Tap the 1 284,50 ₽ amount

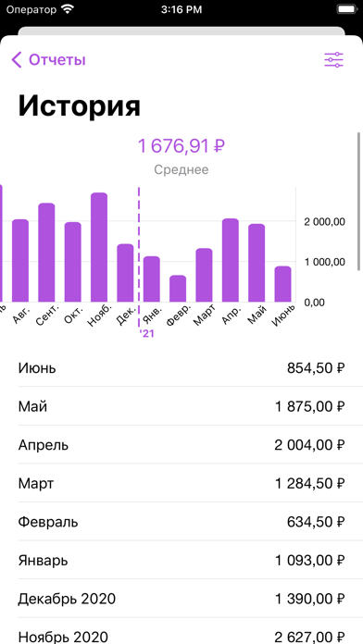pyautogui.click(x=310, y=484)
